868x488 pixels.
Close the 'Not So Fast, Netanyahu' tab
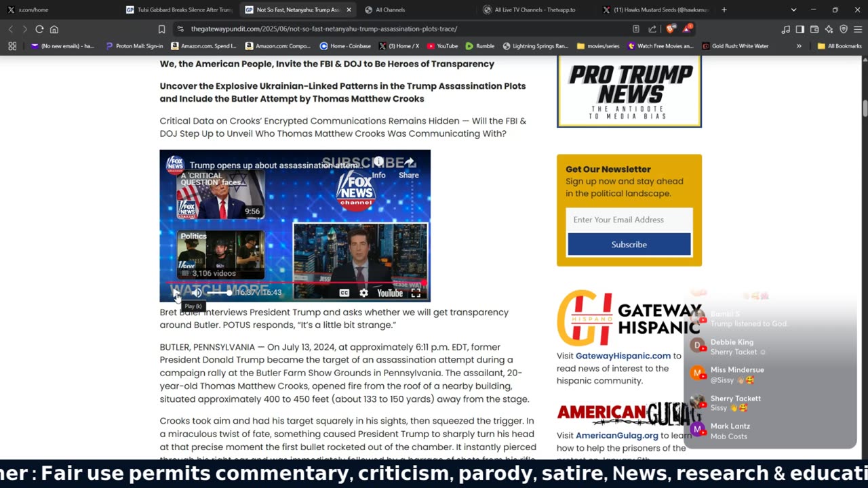(349, 10)
